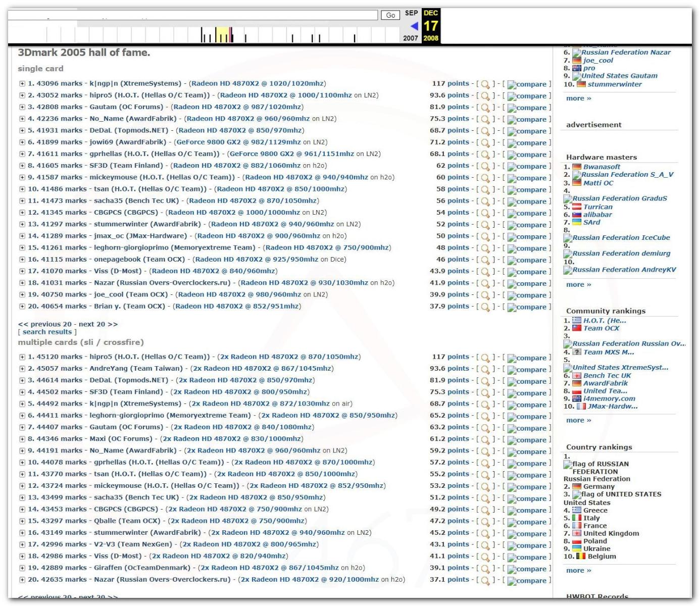Click the search results link
This screenshot has width=700, height=606.
[47, 332]
